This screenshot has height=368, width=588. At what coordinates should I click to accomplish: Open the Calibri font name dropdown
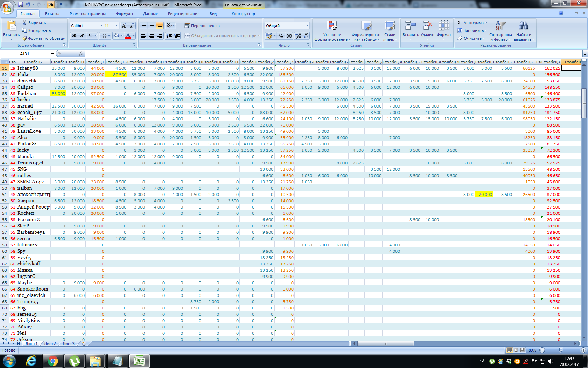coord(101,26)
